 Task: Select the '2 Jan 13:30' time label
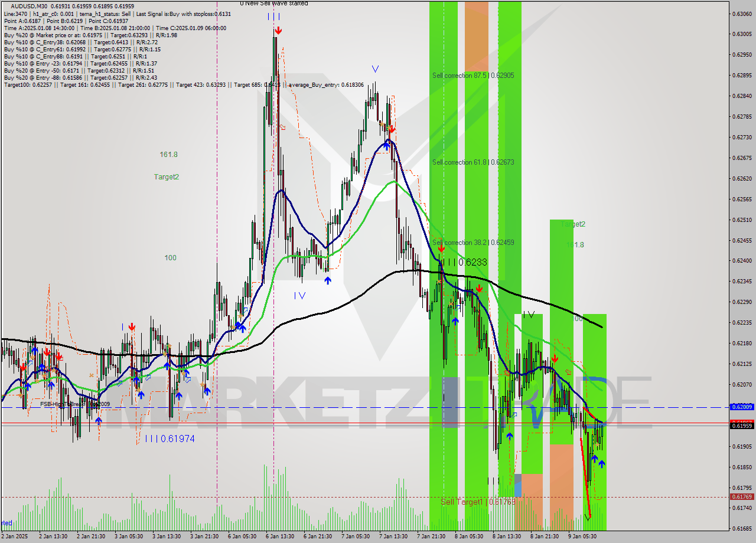(x=53, y=537)
